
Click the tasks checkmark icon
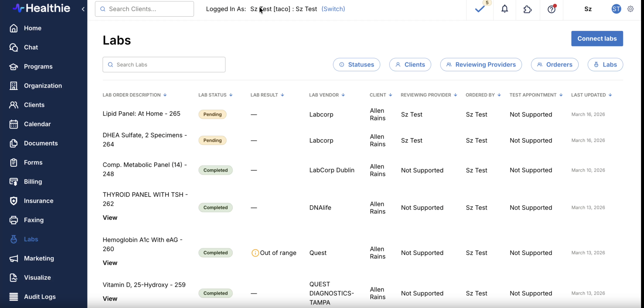tap(479, 9)
